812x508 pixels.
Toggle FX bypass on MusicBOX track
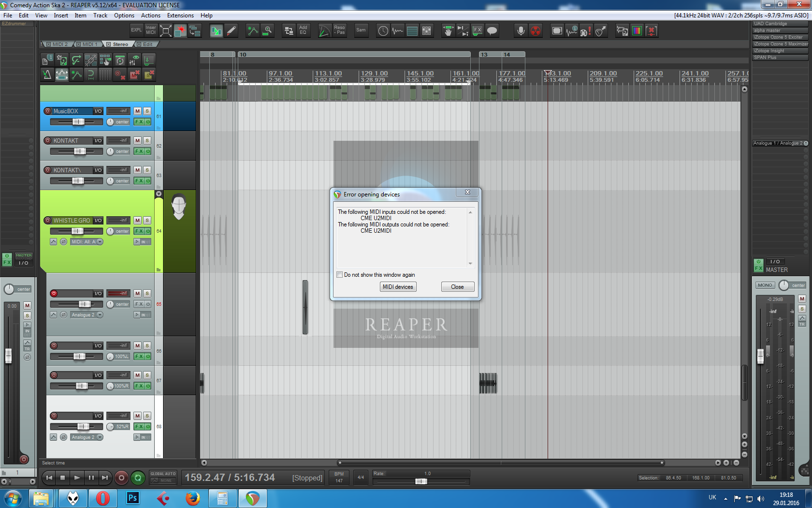pyautogui.click(x=148, y=122)
